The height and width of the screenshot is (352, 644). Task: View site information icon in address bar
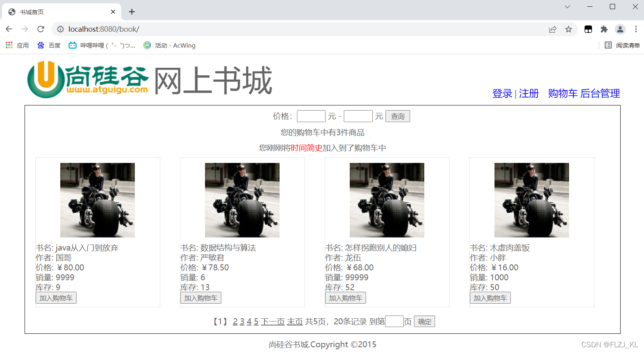[x=60, y=29]
